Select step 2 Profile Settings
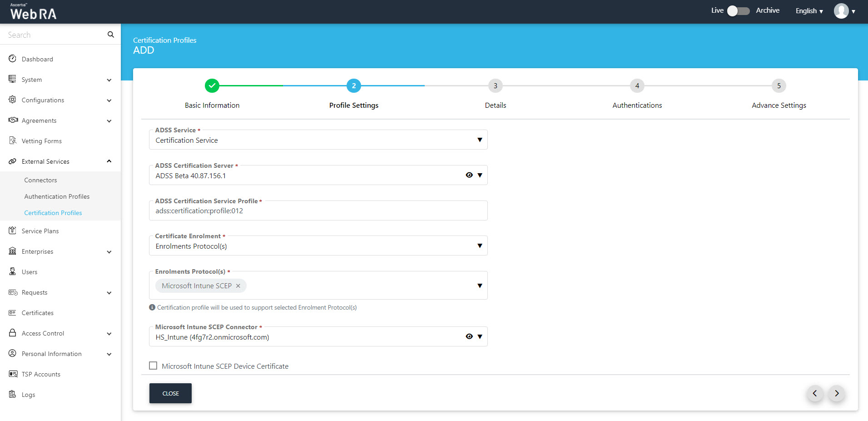The image size is (868, 421). (x=354, y=85)
